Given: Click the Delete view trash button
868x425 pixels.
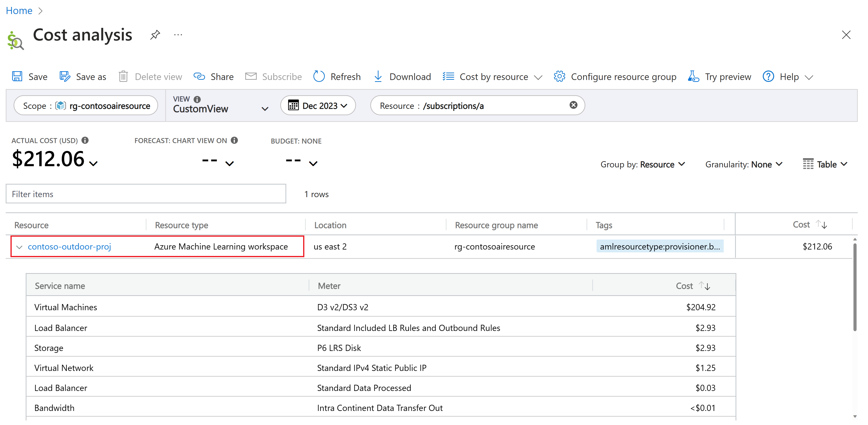Looking at the screenshot, I should (150, 76).
